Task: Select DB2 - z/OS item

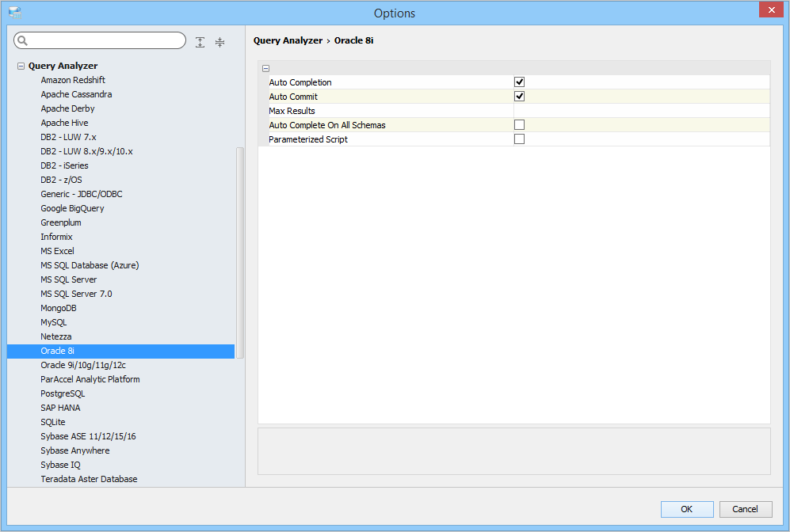Action: point(61,180)
